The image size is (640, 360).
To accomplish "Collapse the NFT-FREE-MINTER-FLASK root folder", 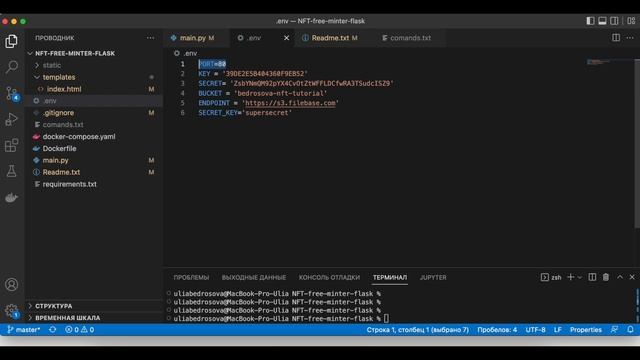I will point(94,53).
